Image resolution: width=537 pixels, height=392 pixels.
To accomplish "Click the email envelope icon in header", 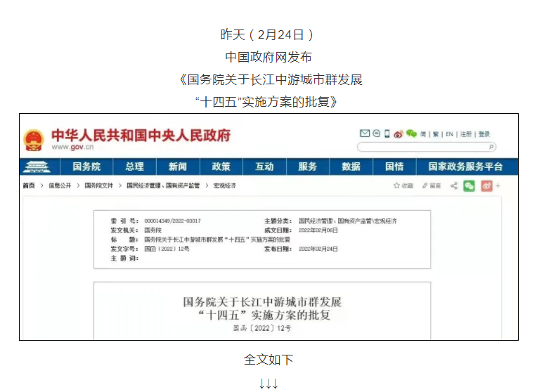I will [x=364, y=133].
